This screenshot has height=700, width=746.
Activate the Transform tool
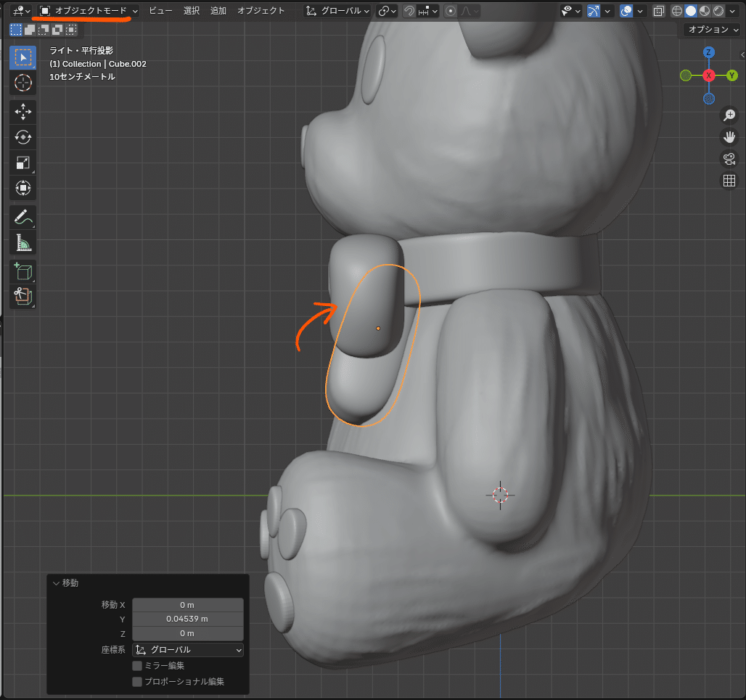[x=22, y=188]
